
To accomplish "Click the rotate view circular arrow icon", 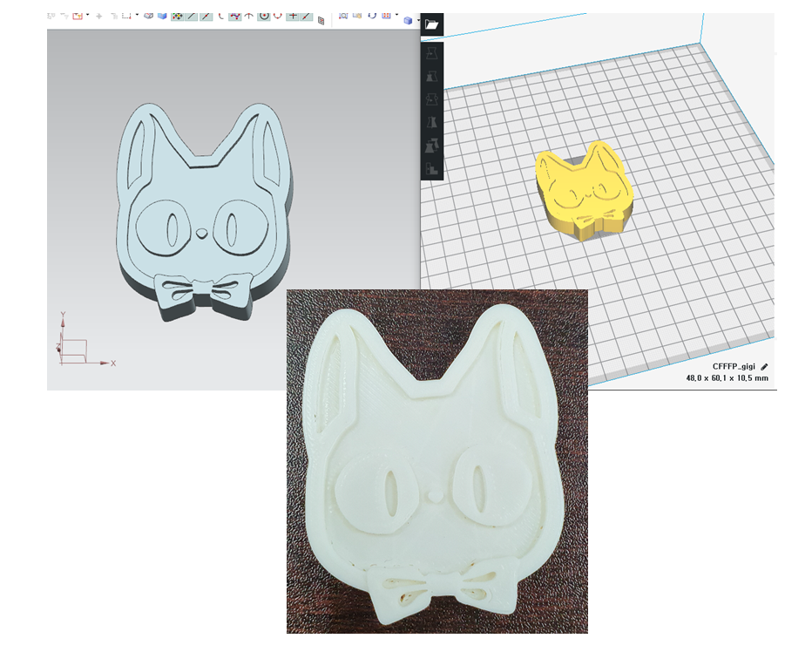I will 372,16.
